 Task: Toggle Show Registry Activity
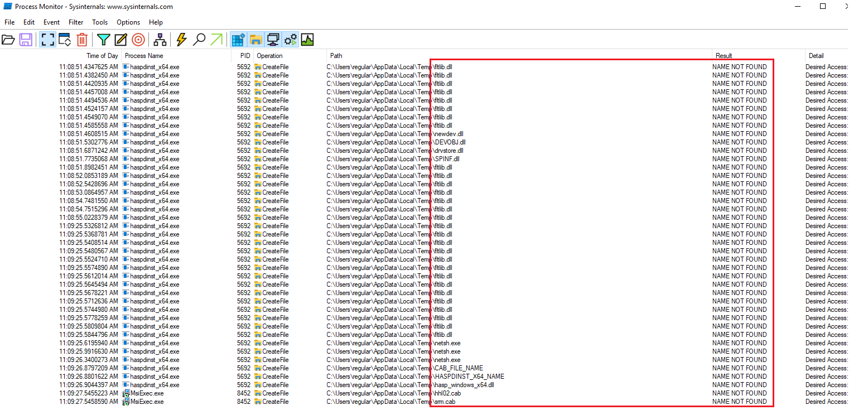point(238,40)
